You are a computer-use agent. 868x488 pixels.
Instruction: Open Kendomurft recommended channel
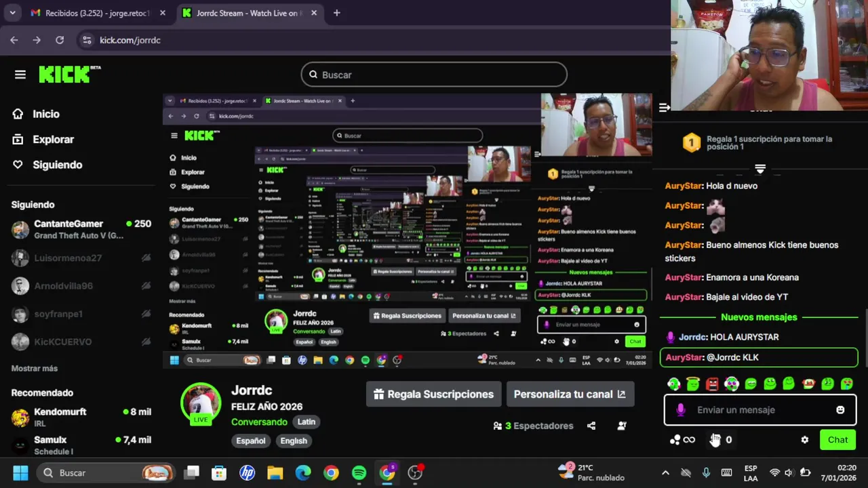click(81, 417)
